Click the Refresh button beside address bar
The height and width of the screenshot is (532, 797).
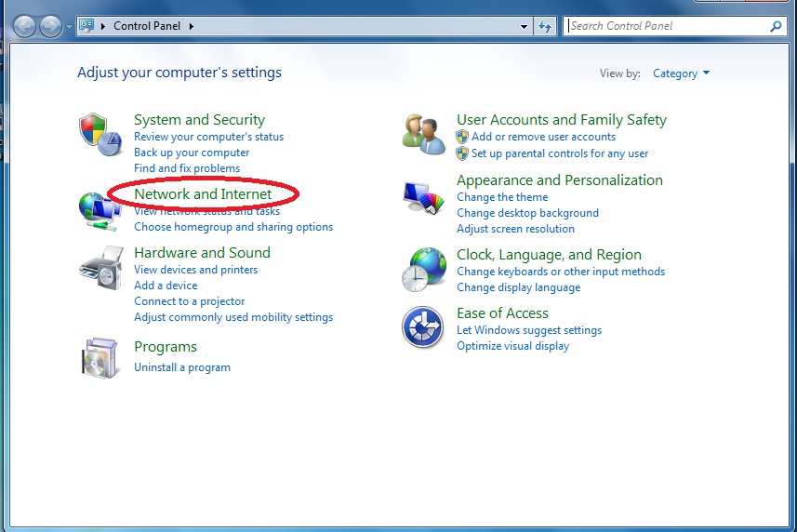545,26
